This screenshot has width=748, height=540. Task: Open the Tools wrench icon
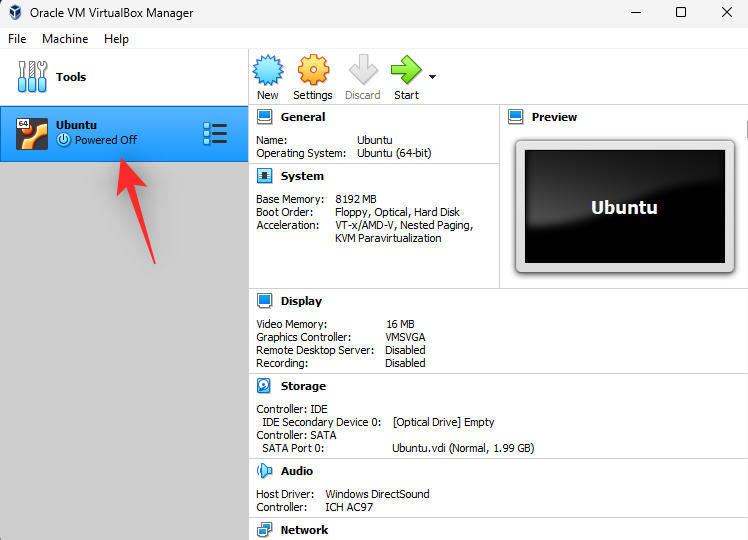point(32,77)
